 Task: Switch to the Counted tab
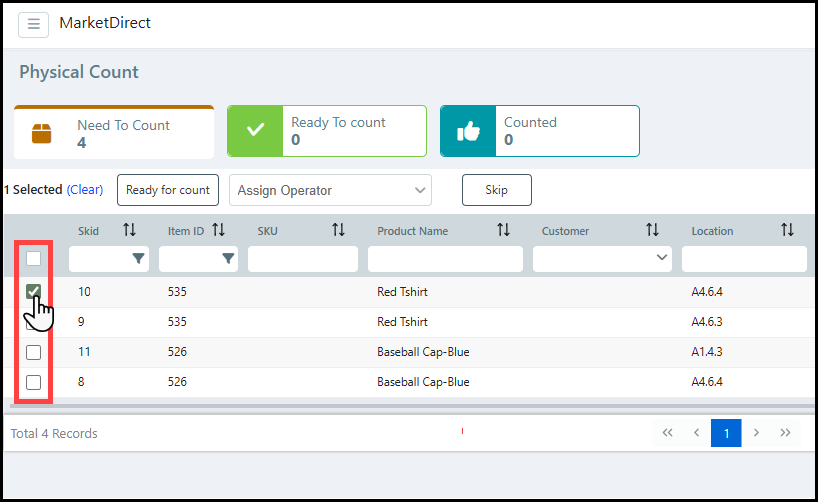point(539,131)
